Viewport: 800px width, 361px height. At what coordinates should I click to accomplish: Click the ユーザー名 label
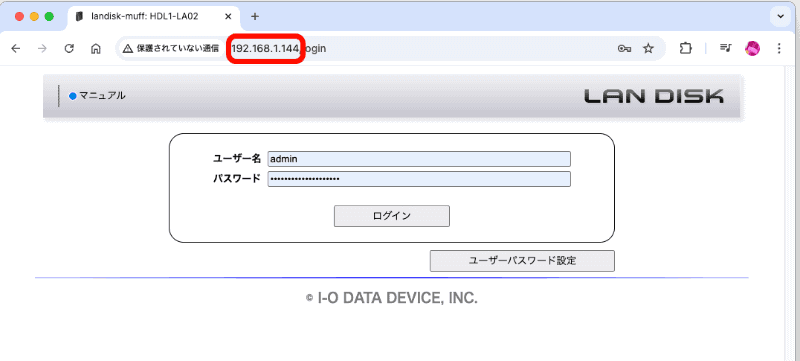coord(237,159)
